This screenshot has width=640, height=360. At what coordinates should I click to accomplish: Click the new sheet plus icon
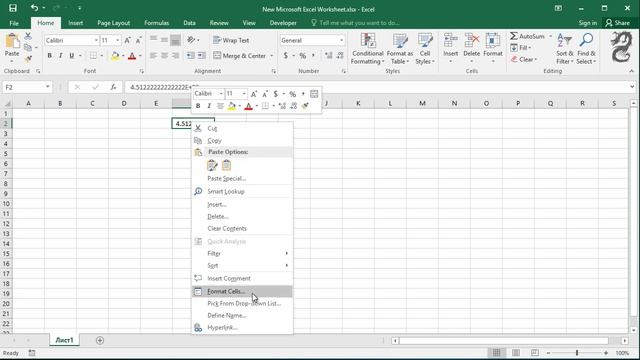[x=100, y=340]
